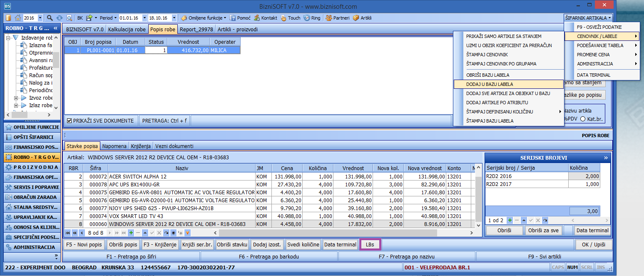
Task: Click the filter funnel icon in items navigator
Action: pos(187,233)
